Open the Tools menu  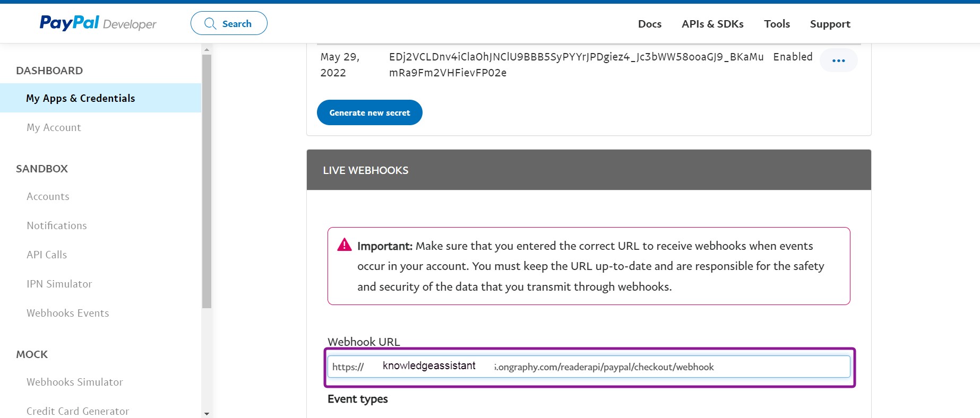[777, 24]
